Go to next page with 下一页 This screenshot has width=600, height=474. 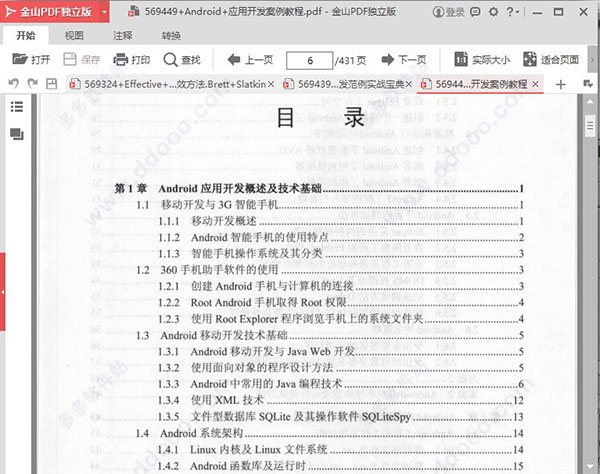pyautogui.click(x=404, y=60)
